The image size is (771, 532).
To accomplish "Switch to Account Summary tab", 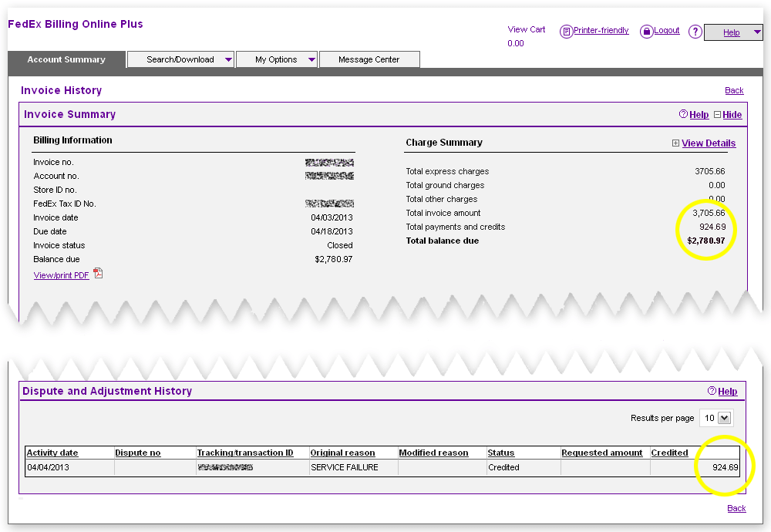I will click(66, 59).
